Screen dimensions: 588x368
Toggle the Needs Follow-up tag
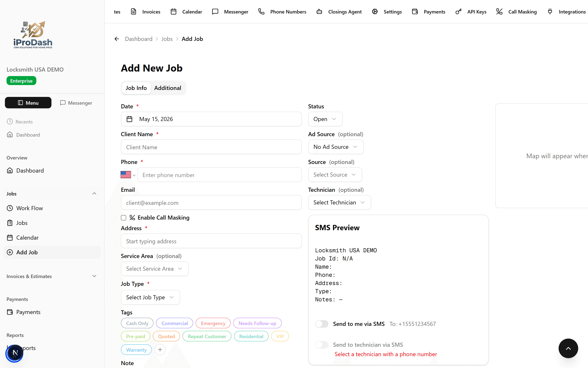pos(257,323)
